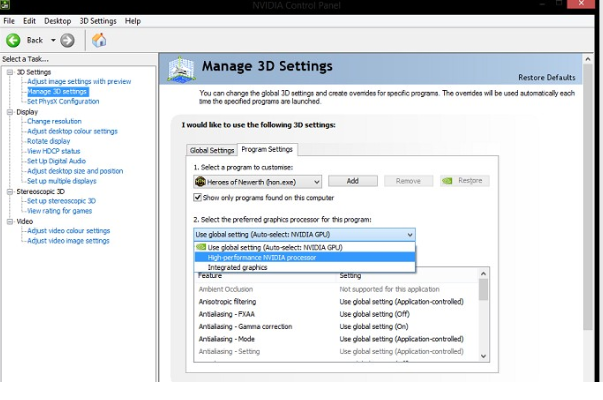
Task: Open the Desktop menu
Action: pyautogui.click(x=57, y=21)
